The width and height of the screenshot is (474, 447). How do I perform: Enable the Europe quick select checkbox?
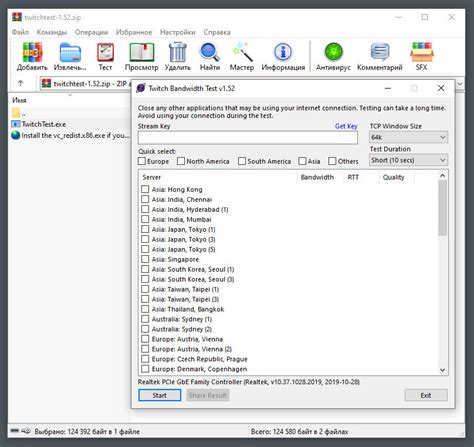(x=142, y=161)
